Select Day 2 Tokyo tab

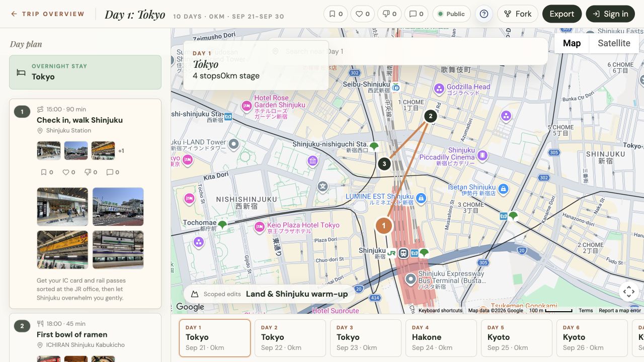point(290,338)
